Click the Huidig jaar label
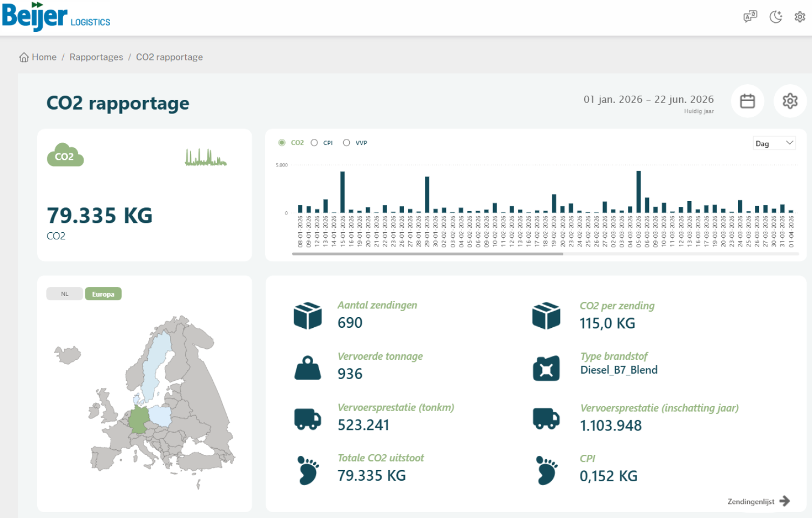812x518 pixels. (x=699, y=111)
